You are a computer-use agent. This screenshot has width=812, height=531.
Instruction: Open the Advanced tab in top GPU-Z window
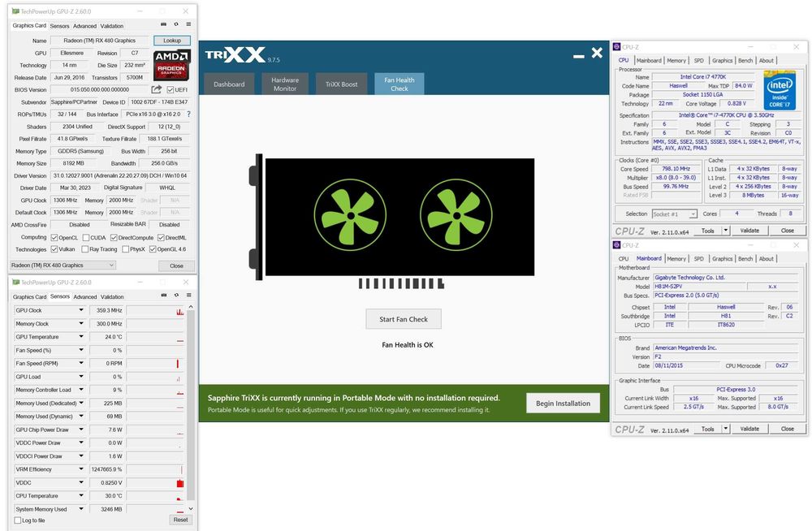[x=84, y=26]
